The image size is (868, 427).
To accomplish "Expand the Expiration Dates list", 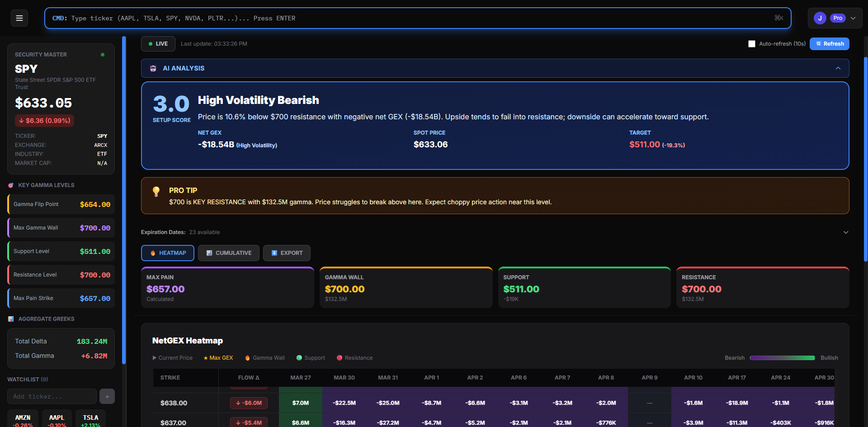I will pyautogui.click(x=846, y=232).
